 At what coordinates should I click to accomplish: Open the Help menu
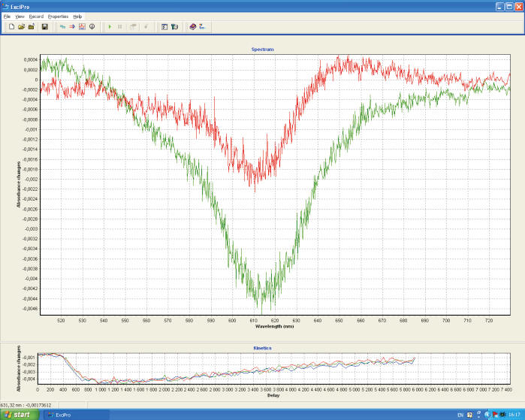click(x=77, y=16)
